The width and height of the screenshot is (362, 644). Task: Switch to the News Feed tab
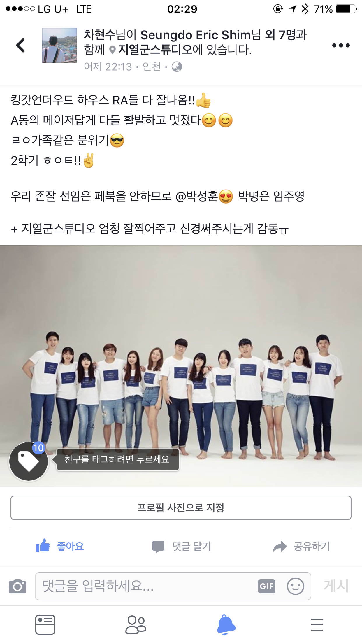(45, 625)
